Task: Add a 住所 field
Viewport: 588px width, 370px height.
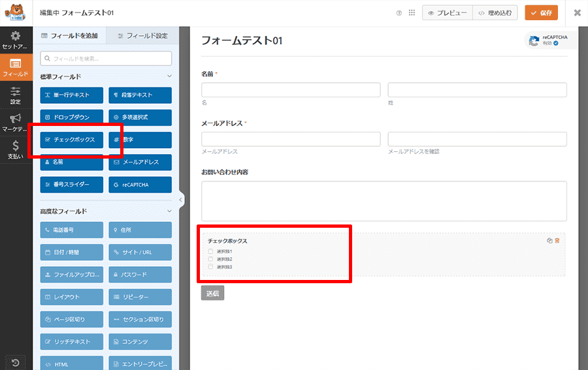Action: point(140,230)
